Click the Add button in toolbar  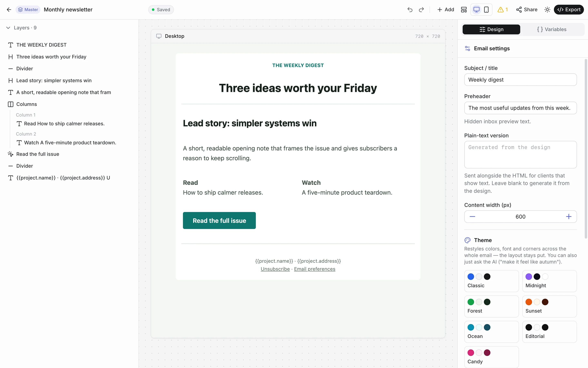pyautogui.click(x=445, y=9)
